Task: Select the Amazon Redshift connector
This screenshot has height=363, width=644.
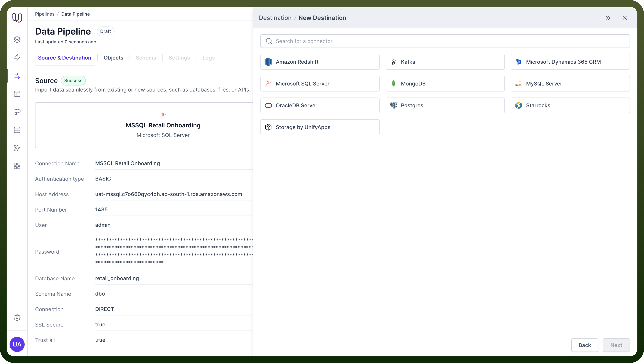Action: (x=320, y=62)
